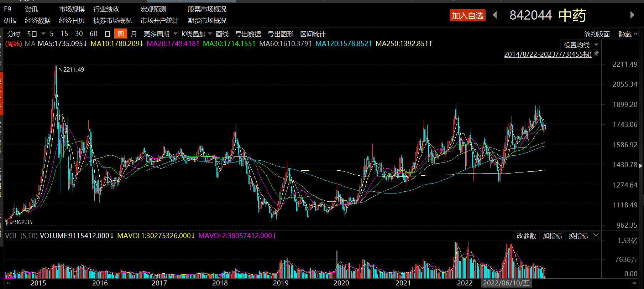Select the 分时 intraday view
This screenshot has width=644, height=289.
click(14, 34)
